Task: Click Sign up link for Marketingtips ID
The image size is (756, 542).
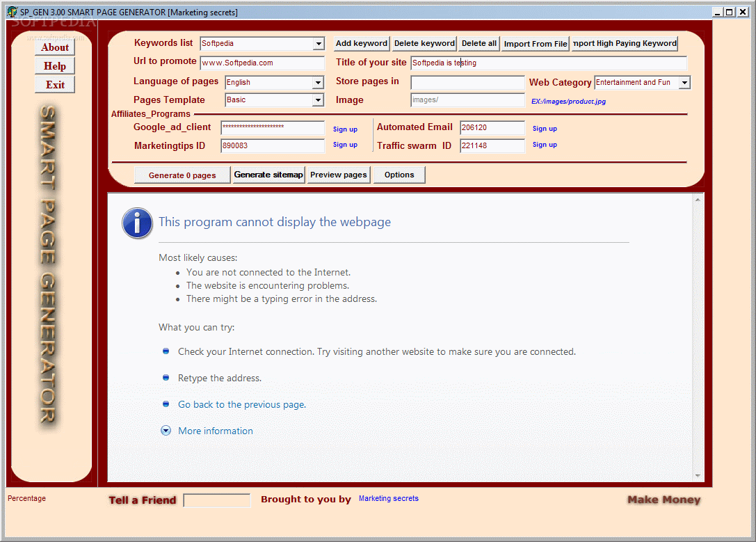Action: tap(345, 145)
